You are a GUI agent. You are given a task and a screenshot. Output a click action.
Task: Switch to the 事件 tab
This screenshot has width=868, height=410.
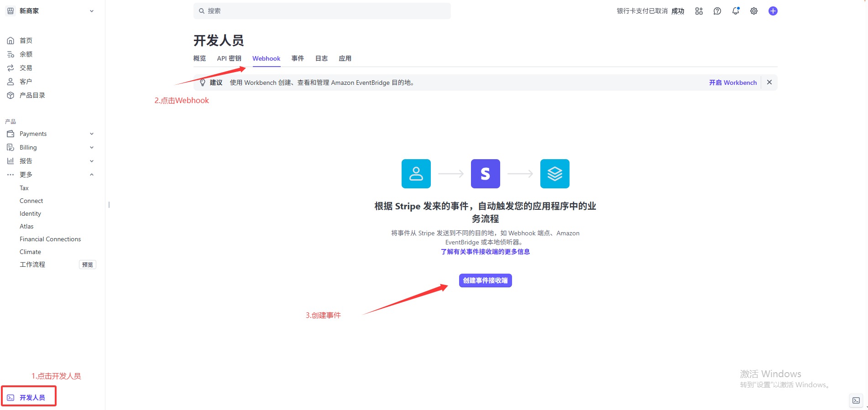click(298, 58)
